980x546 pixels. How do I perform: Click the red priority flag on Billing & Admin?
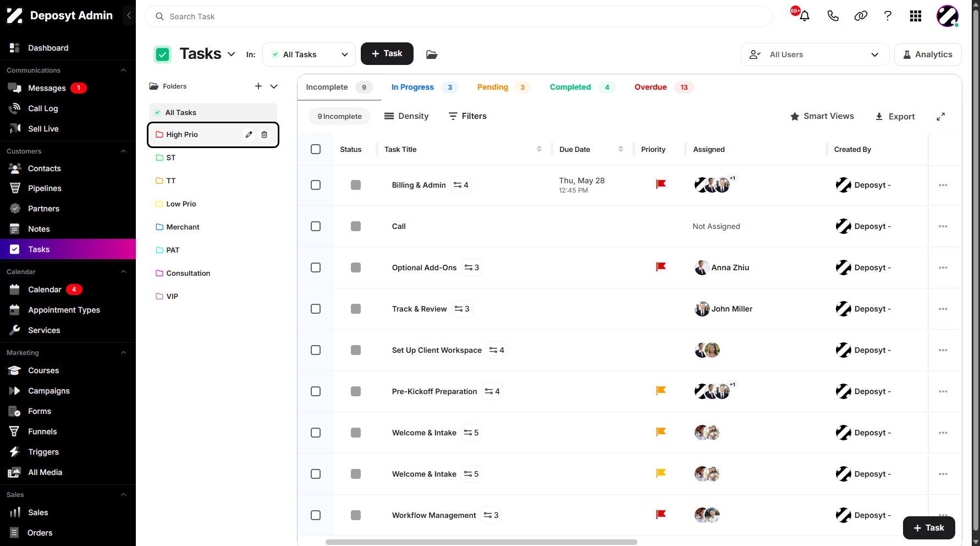[x=661, y=184]
